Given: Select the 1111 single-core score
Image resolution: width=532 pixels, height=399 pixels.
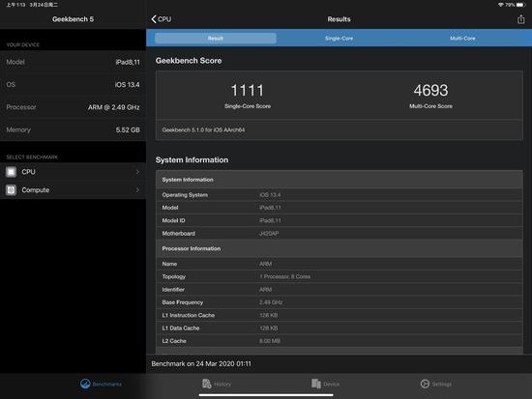Looking at the screenshot, I should pos(248,90).
